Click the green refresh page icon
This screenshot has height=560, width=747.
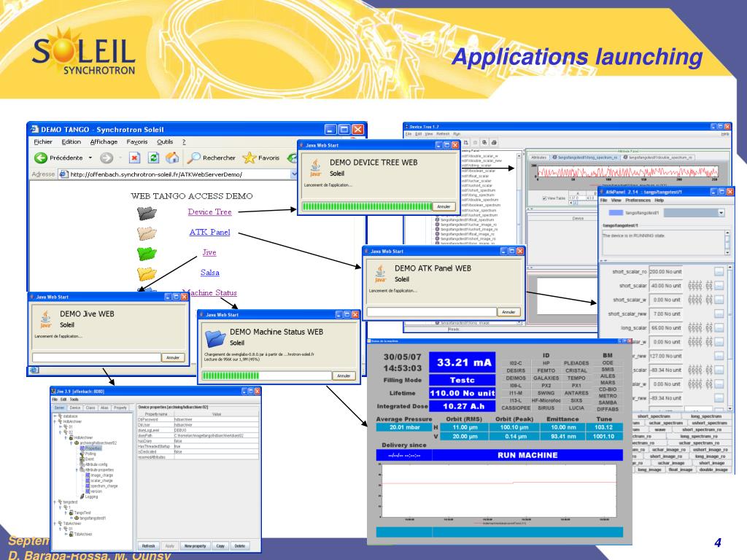coord(153,157)
